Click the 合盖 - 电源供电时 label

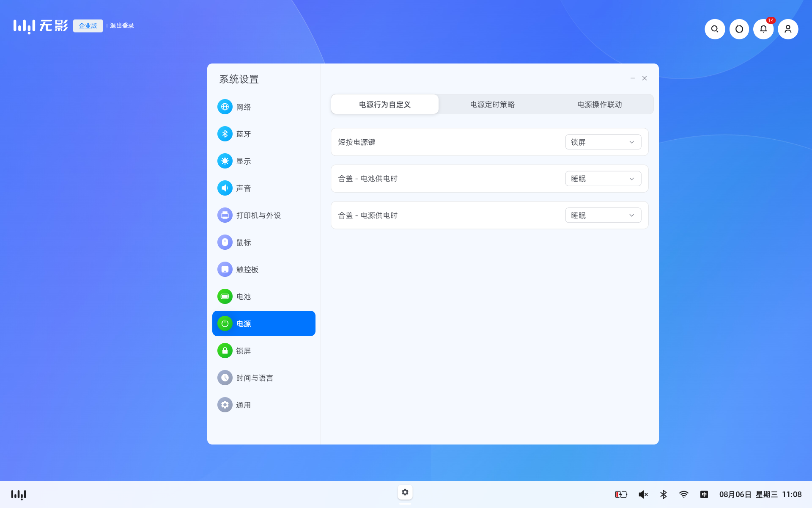368,215
